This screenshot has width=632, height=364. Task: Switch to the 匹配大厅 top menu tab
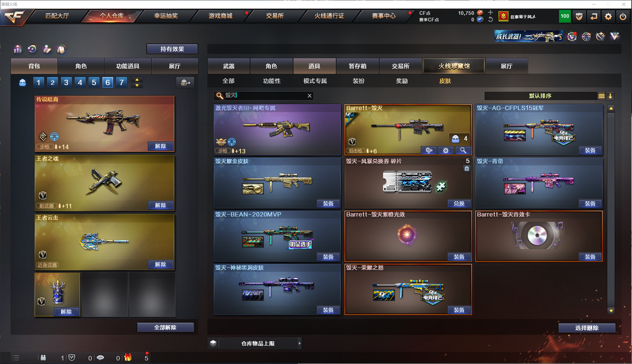click(57, 16)
